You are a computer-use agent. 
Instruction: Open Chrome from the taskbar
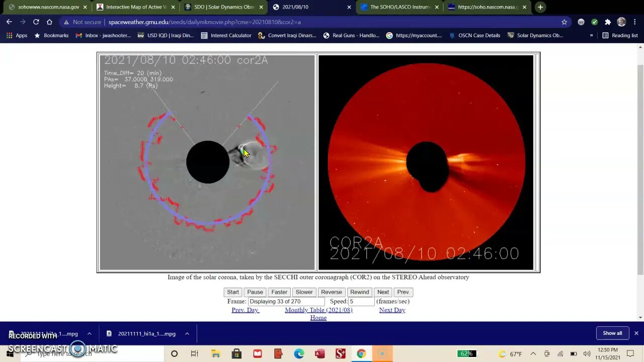361,354
